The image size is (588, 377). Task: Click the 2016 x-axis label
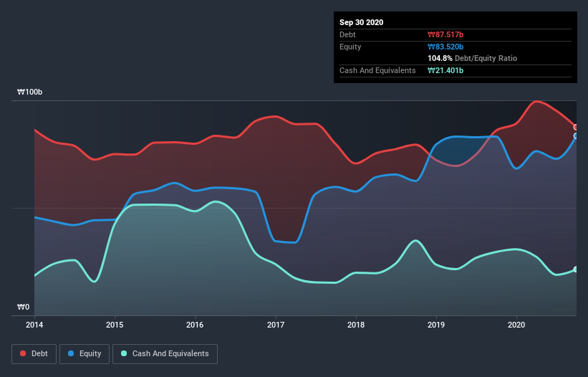(x=195, y=325)
